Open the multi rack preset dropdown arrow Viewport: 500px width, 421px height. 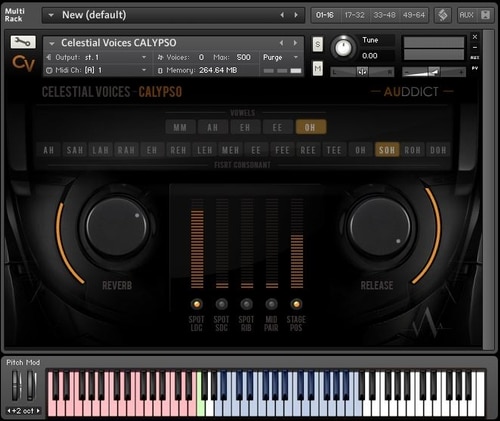pos(51,15)
